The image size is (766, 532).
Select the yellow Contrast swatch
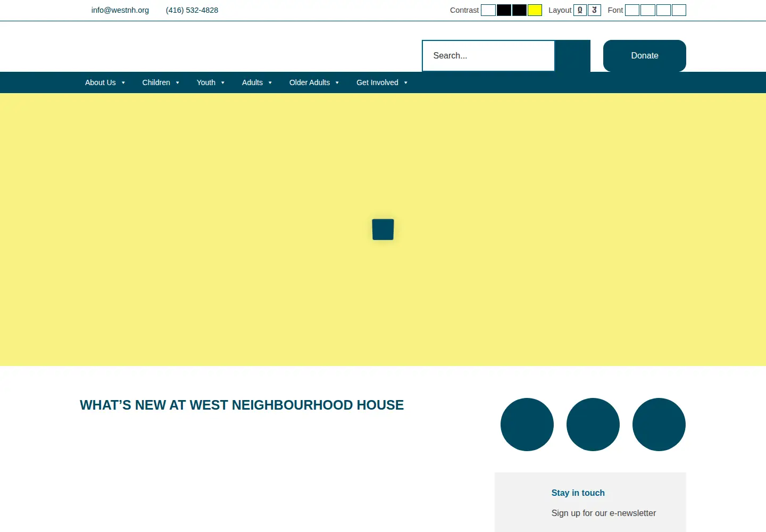point(535,10)
